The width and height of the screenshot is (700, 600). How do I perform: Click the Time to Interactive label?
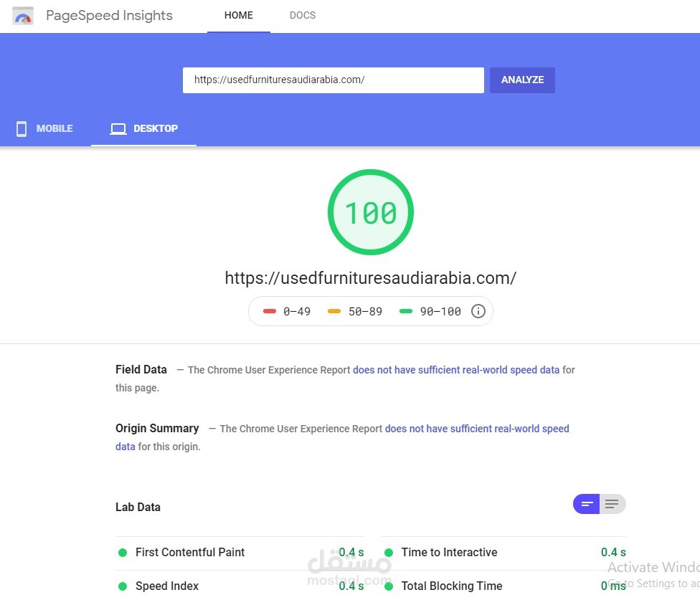click(449, 552)
